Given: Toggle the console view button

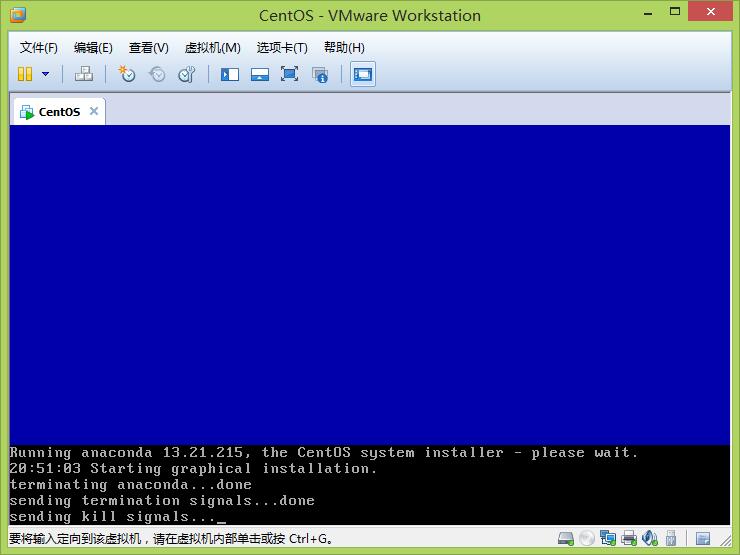Looking at the screenshot, I should tap(363, 74).
